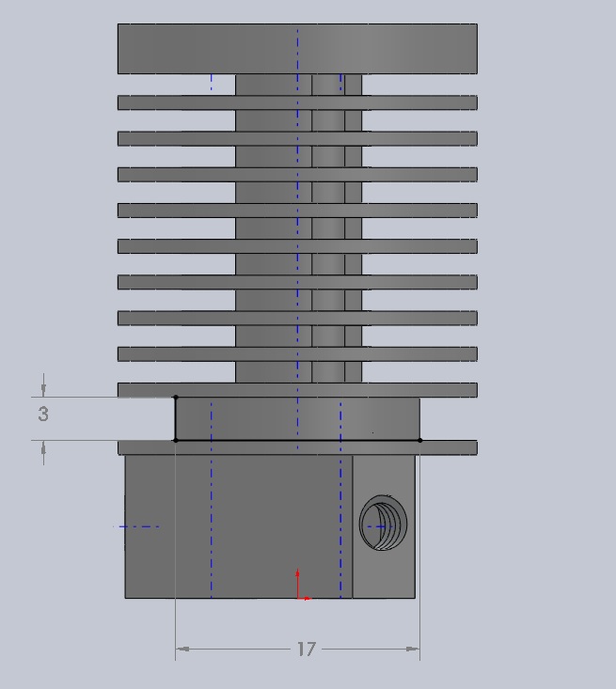
Task: Click the collar face inside the sketch rectangle
Action: (x=263, y=418)
